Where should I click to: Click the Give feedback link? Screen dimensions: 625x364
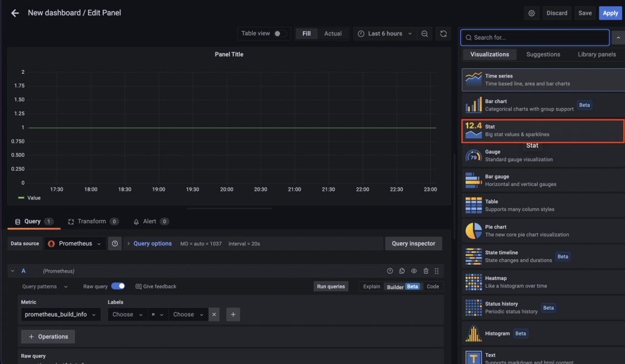click(156, 287)
